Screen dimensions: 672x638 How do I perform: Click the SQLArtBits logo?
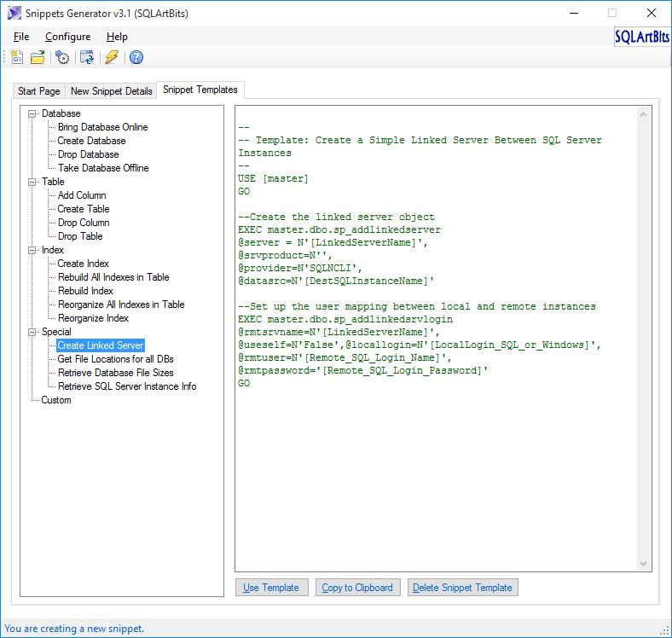pyautogui.click(x=641, y=38)
